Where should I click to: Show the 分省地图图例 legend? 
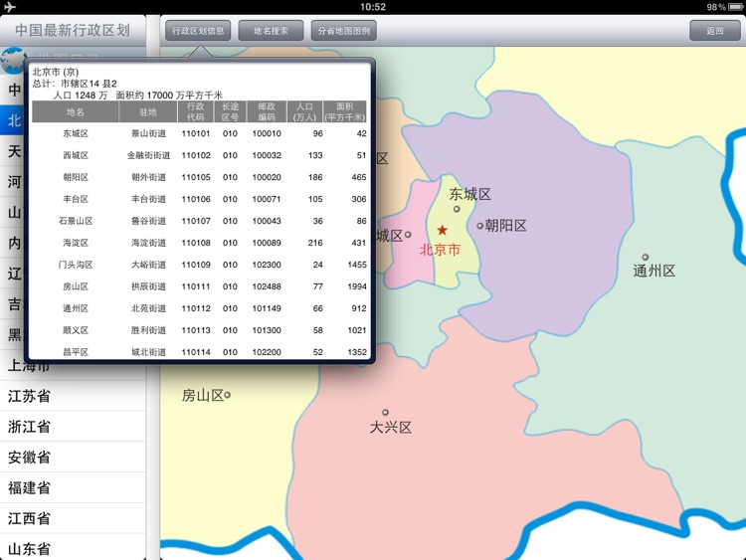[343, 31]
